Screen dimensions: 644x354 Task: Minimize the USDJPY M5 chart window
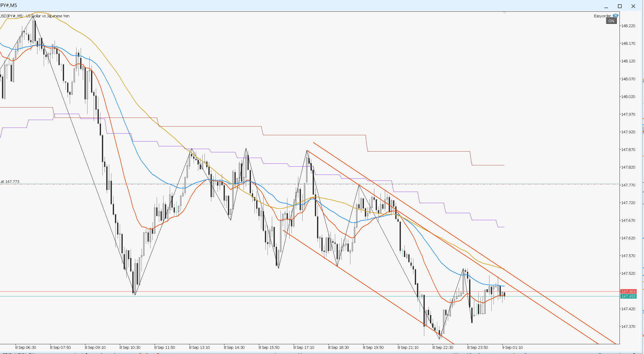[606, 6]
